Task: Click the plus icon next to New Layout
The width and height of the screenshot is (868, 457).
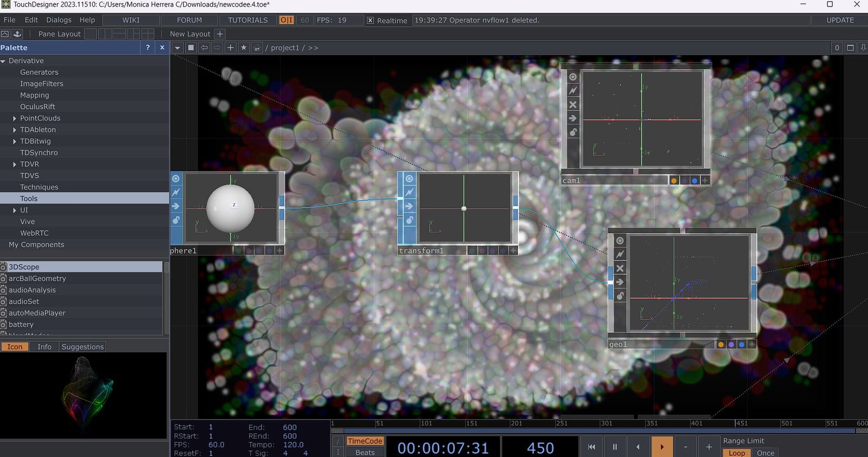Action: [x=220, y=34]
